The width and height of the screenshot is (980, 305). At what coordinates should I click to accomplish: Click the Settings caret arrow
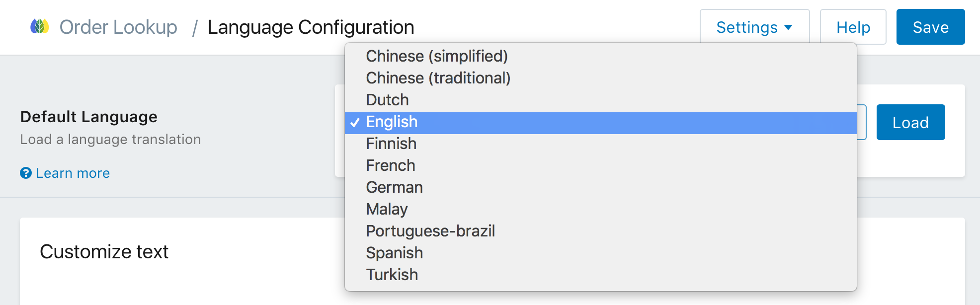(x=788, y=28)
